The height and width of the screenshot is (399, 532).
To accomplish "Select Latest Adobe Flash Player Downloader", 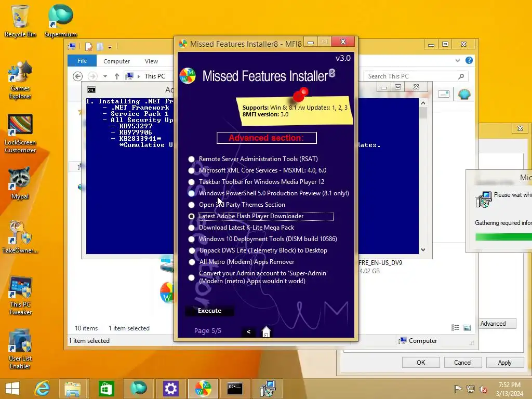I will (191, 216).
